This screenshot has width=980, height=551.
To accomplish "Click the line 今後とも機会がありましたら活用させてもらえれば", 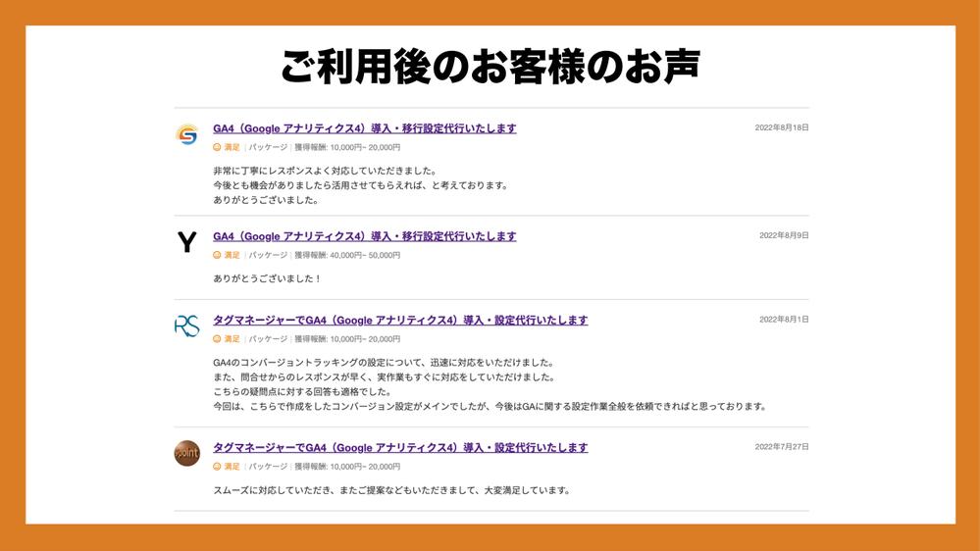I will click(361, 185).
